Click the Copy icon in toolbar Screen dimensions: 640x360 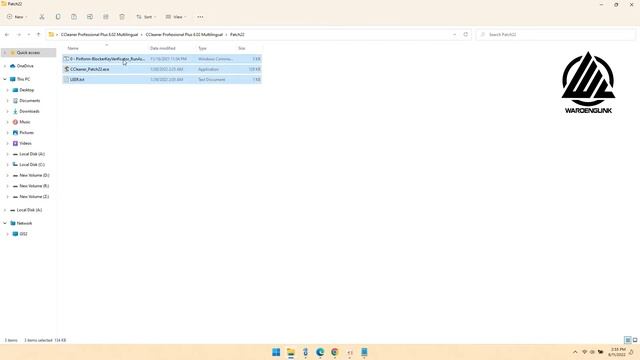click(x=58, y=17)
